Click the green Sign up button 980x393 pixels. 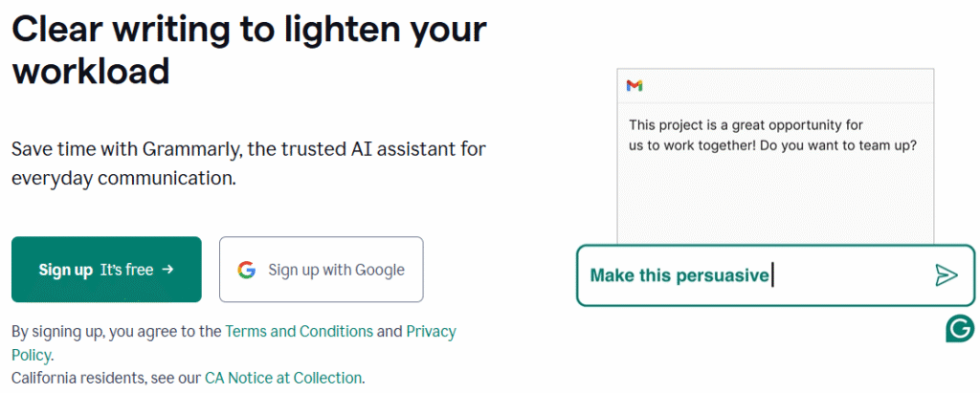point(106,270)
